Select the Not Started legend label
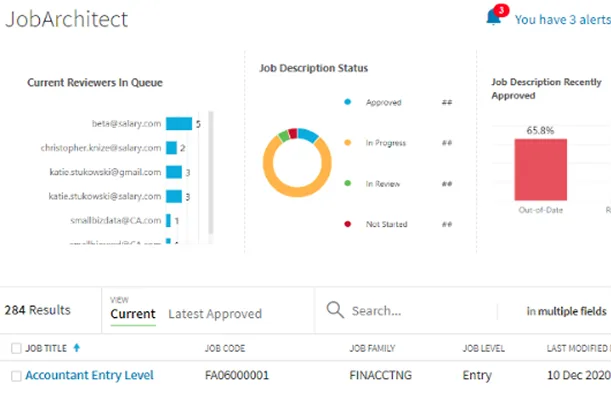The width and height of the screenshot is (612, 397). coord(386,224)
